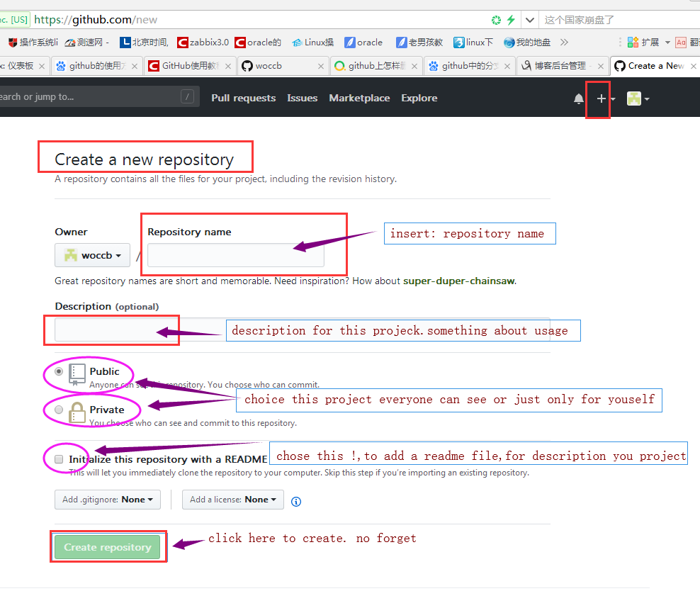
Task: Close the github的使用 tab
Action: coord(135,66)
